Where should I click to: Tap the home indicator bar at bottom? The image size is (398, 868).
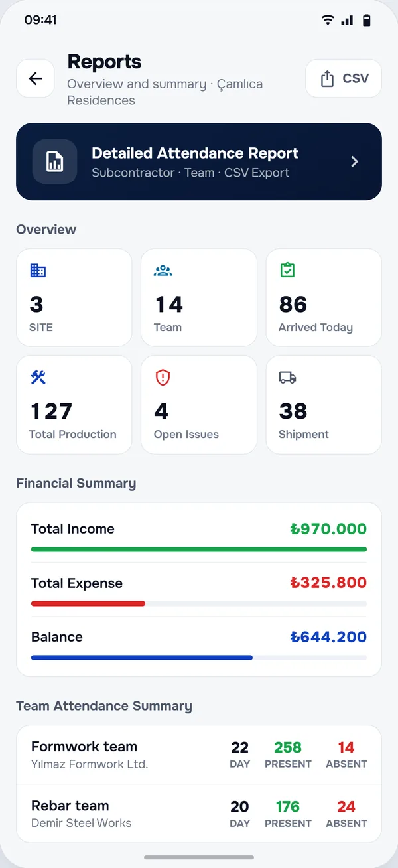[199, 857]
